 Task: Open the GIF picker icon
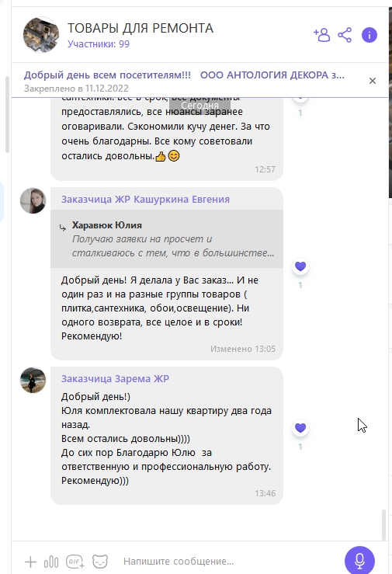(75, 562)
